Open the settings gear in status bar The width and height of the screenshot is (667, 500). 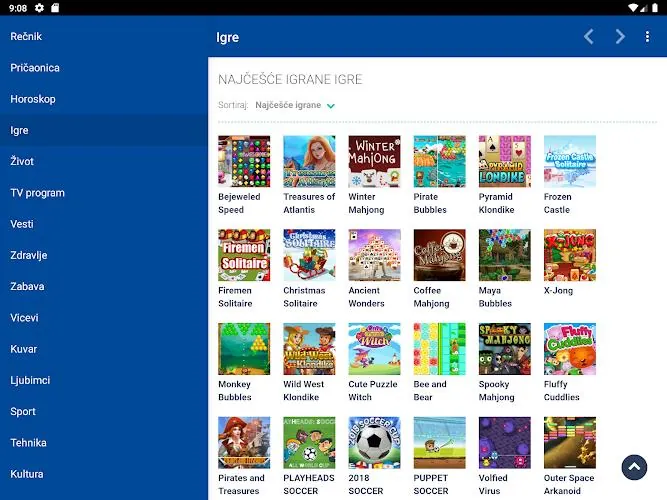click(x=39, y=8)
